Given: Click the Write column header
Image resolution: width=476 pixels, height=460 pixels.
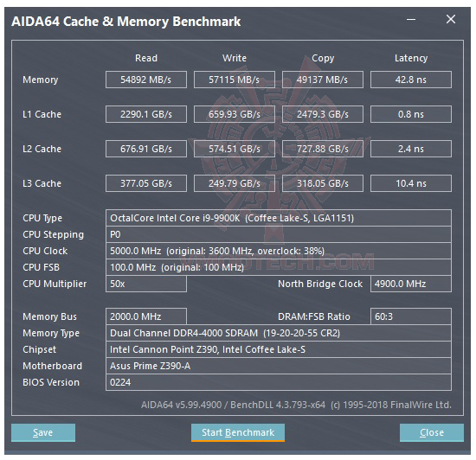Looking at the screenshot, I should (235, 58).
